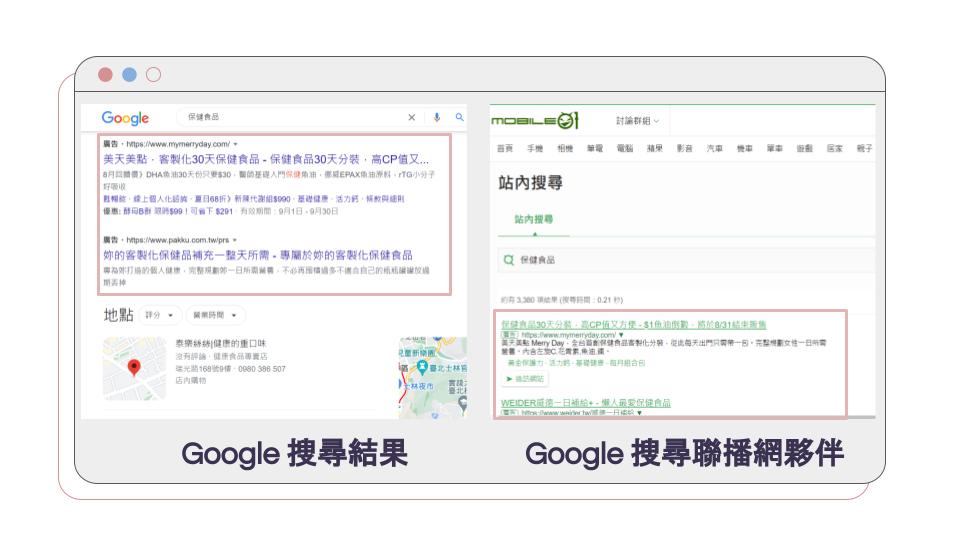960x540 pixels.
Task: Start voice search with microphone icon
Action: click(x=436, y=118)
